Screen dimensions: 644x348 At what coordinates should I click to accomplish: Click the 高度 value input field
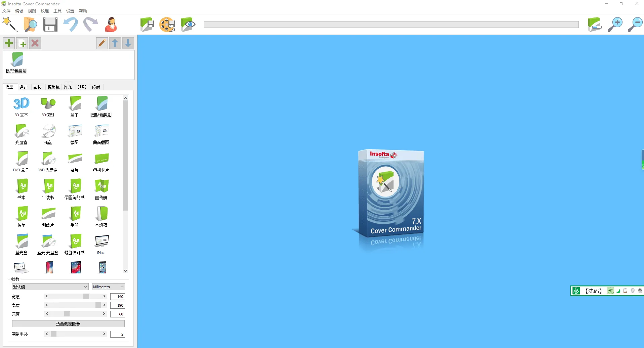coord(118,305)
